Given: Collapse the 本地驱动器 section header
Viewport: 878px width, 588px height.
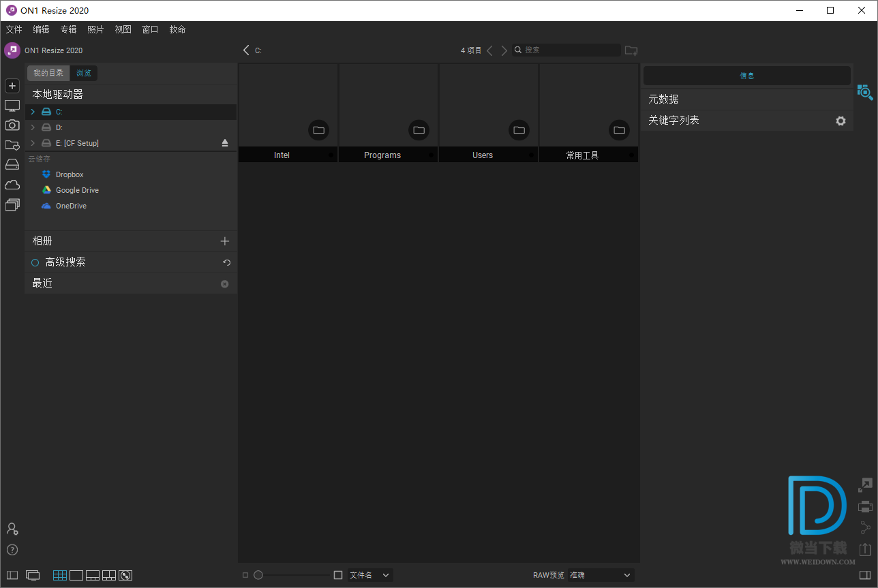Looking at the screenshot, I should coord(131,94).
